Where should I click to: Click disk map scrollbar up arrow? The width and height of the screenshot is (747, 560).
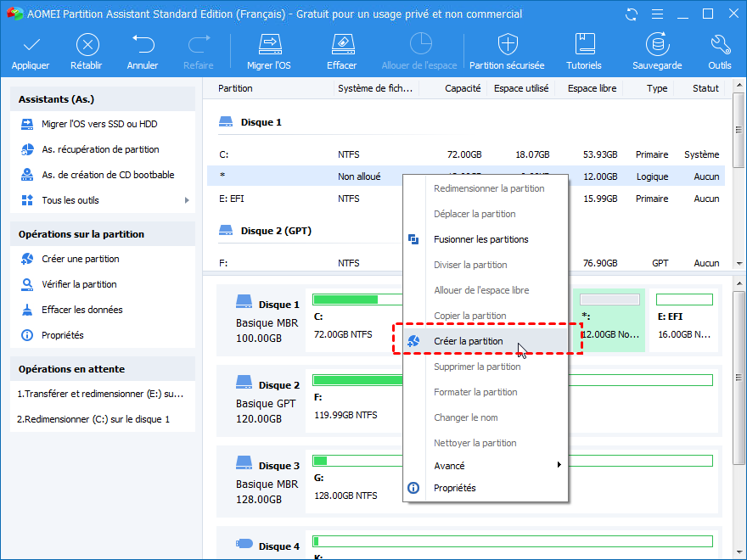point(739,283)
